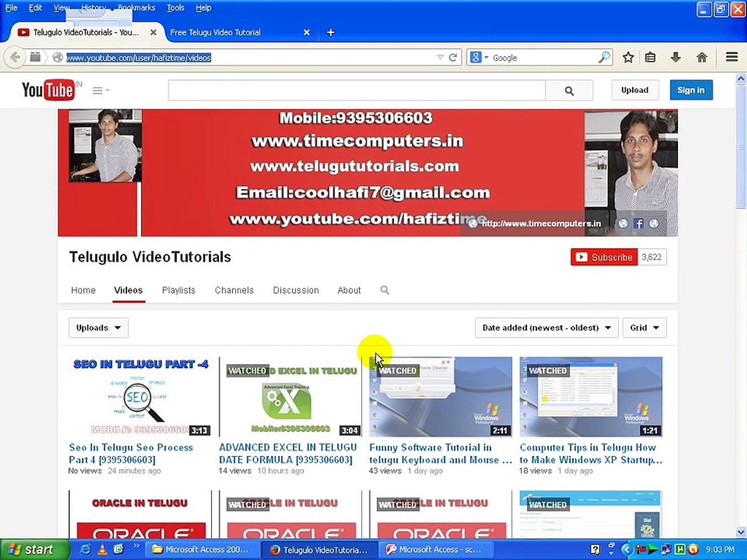
Task: Click the 1:21 Windows XP startup thumbnail
Action: click(591, 397)
